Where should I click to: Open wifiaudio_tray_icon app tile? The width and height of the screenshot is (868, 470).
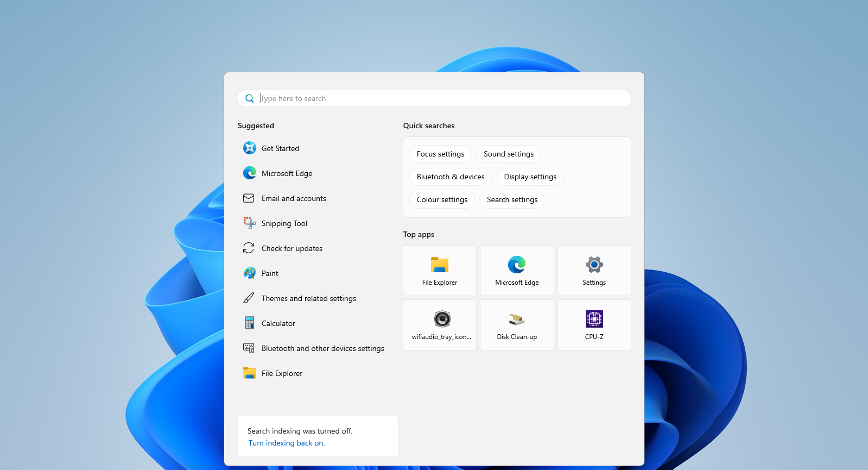coord(440,325)
